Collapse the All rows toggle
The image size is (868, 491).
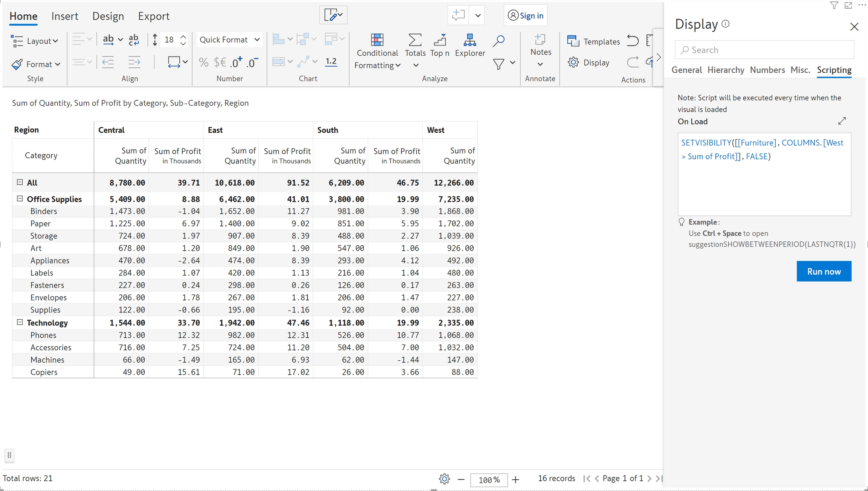pyautogui.click(x=20, y=182)
